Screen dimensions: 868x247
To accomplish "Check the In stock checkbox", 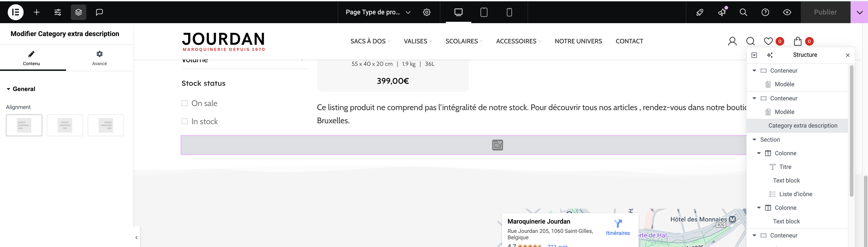I will (x=185, y=121).
